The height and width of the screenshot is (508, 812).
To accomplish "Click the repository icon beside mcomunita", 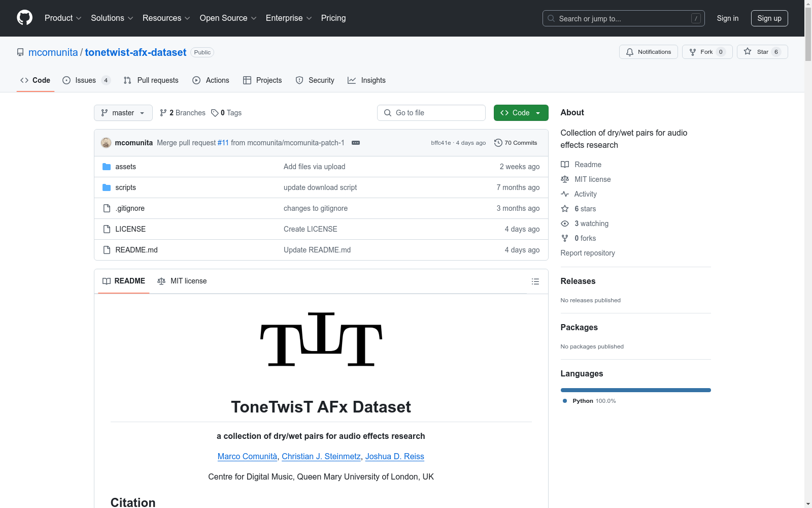I will click(20, 52).
